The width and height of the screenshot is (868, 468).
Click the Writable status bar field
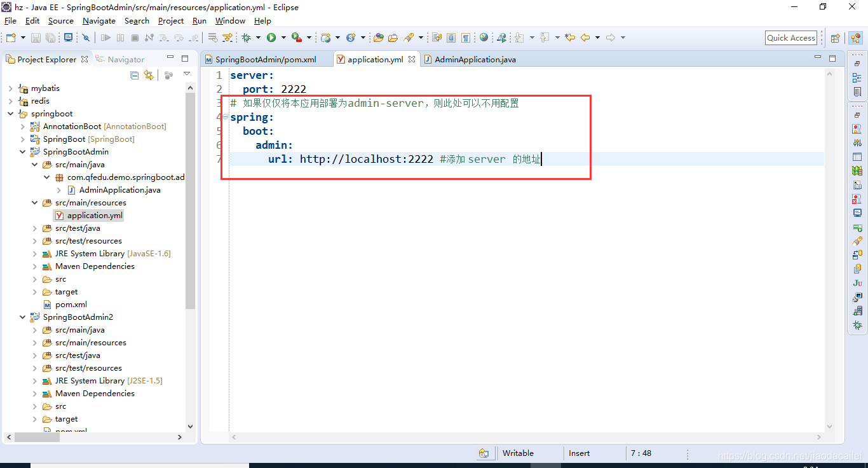(x=518, y=453)
